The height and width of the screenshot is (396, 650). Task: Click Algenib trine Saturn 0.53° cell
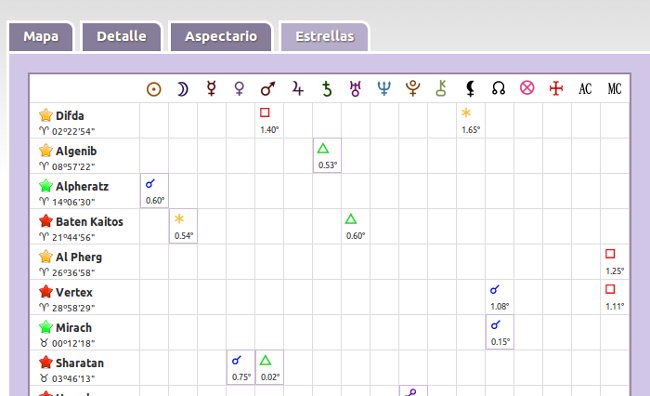pos(327,156)
